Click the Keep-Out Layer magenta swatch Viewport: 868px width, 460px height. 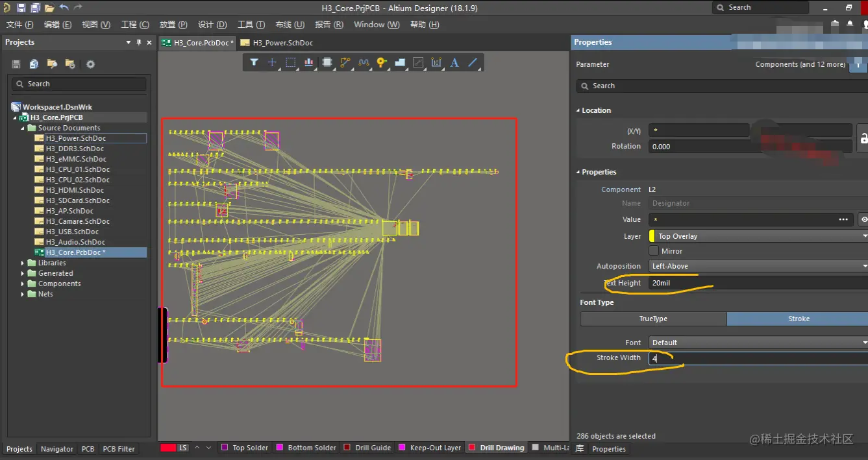tap(402, 448)
